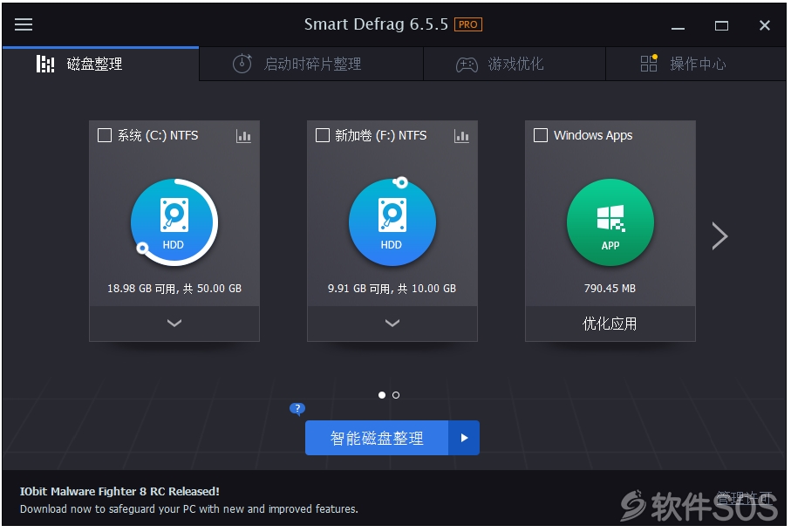Screen dimensions: 791x532
Task: Open the 操作中心 tab
Action: [x=696, y=64]
